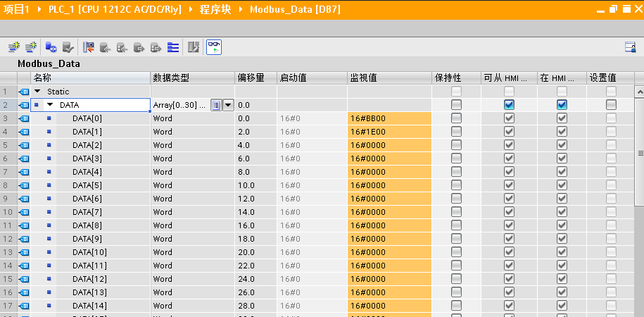Viewport: 644px width, 317px height.
Task: Click the array editor icon in DATA row
Action: (216, 105)
